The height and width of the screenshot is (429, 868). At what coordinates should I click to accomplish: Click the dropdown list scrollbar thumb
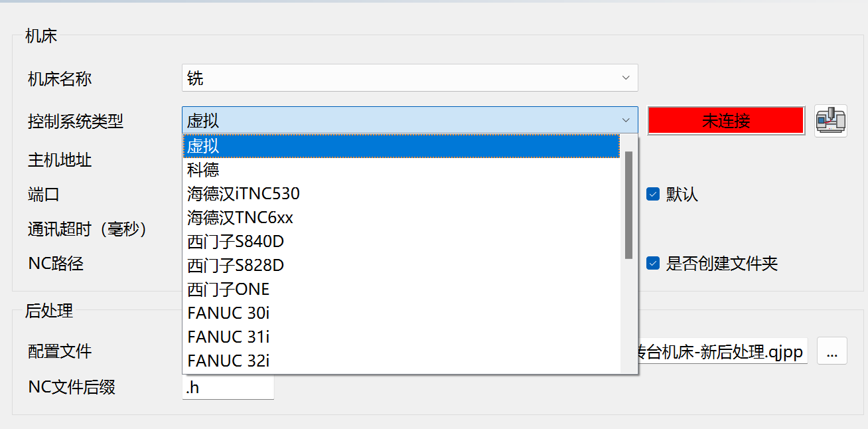click(x=628, y=205)
